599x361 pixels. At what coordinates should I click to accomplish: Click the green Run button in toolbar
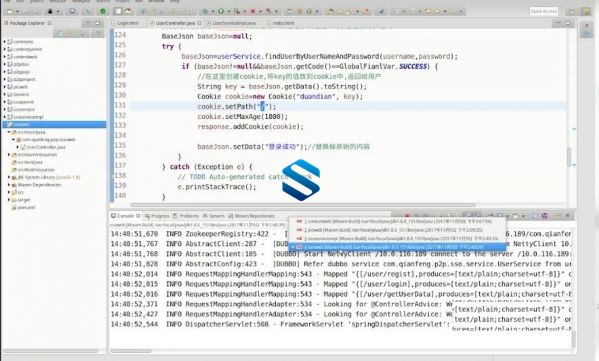221,11
